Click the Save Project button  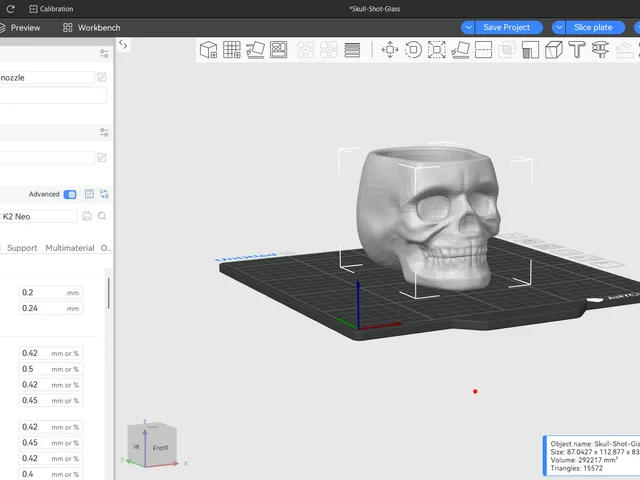click(x=509, y=27)
